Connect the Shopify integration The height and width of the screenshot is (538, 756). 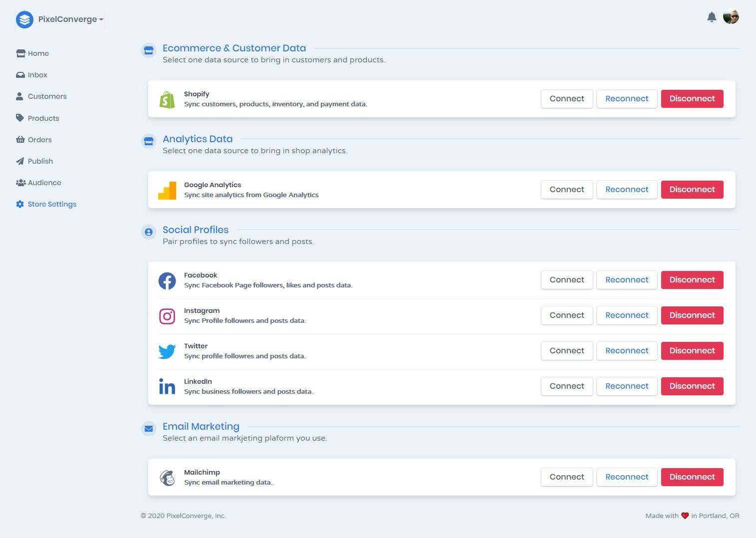click(567, 99)
